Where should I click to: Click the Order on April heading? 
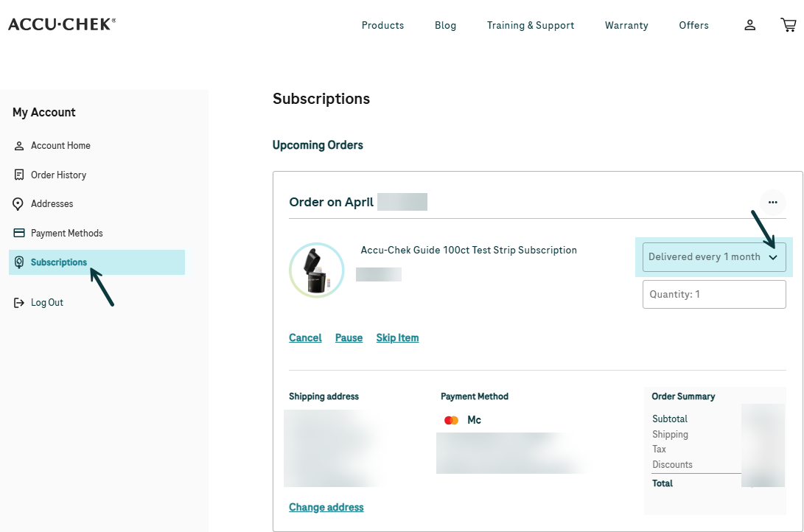tap(331, 202)
